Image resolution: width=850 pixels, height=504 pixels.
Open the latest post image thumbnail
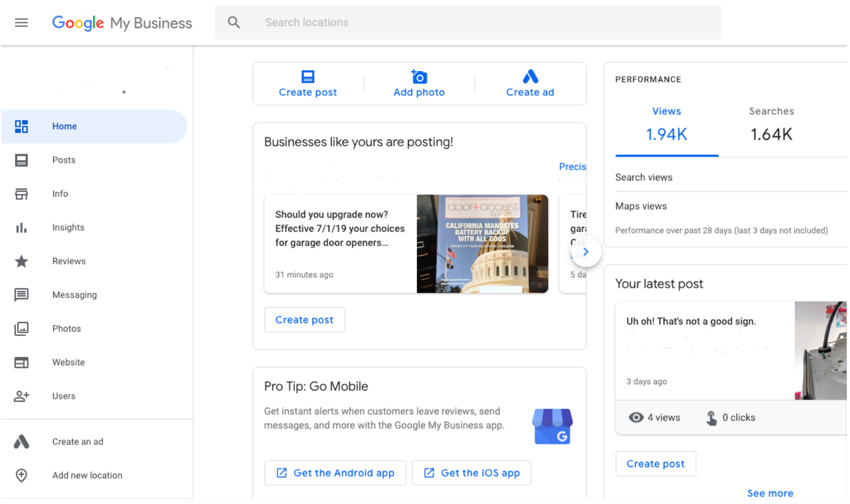tap(821, 351)
